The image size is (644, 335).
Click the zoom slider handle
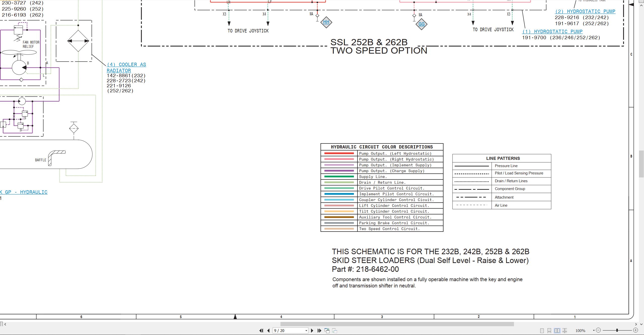pos(617,330)
